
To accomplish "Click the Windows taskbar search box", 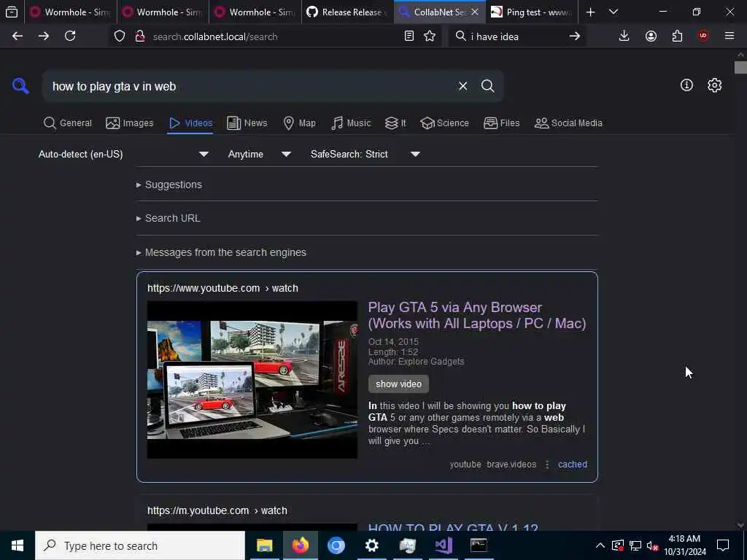I will (140, 545).
